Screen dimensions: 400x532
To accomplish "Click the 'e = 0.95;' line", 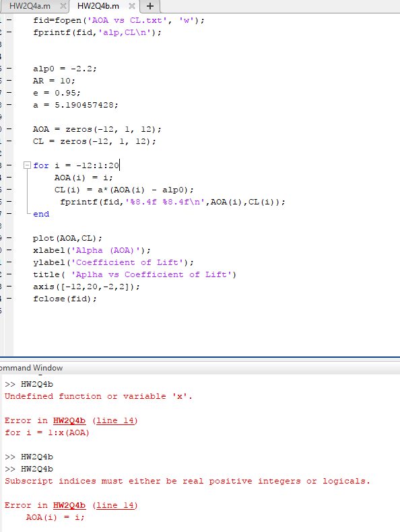I will coord(57,93).
